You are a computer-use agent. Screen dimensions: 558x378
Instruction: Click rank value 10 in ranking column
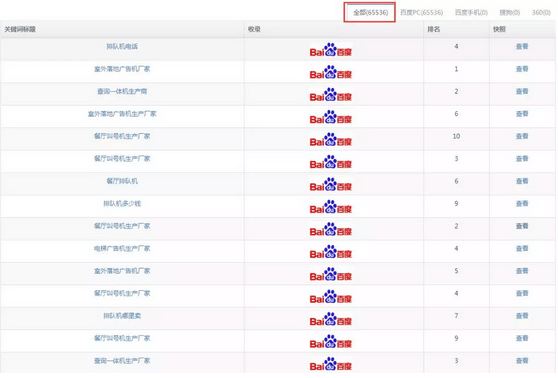(x=456, y=136)
